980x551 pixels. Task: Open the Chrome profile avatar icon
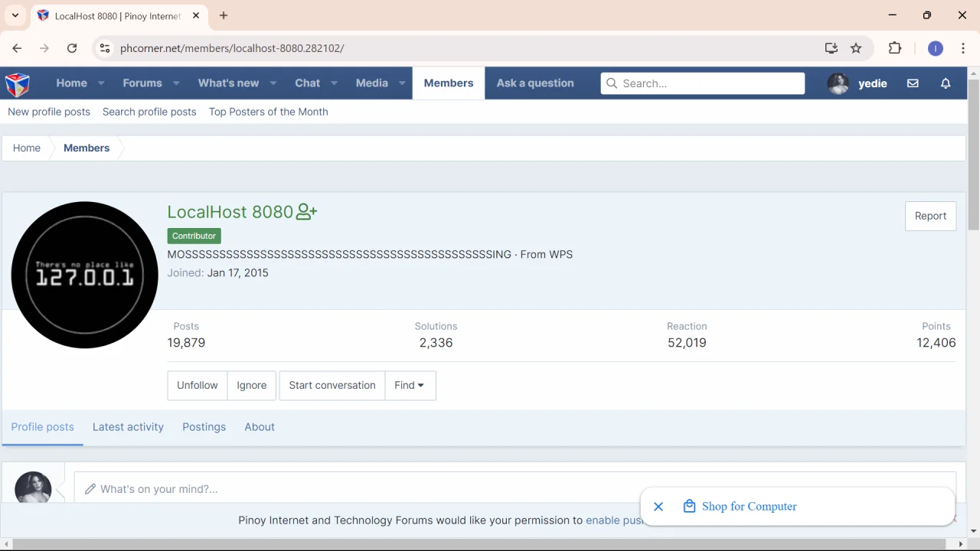(936, 48)
